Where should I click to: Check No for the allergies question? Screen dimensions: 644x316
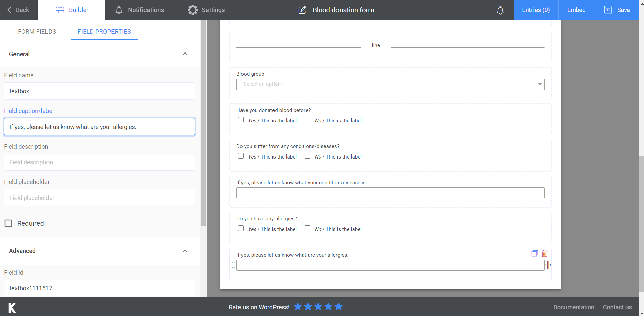(307, 228)
